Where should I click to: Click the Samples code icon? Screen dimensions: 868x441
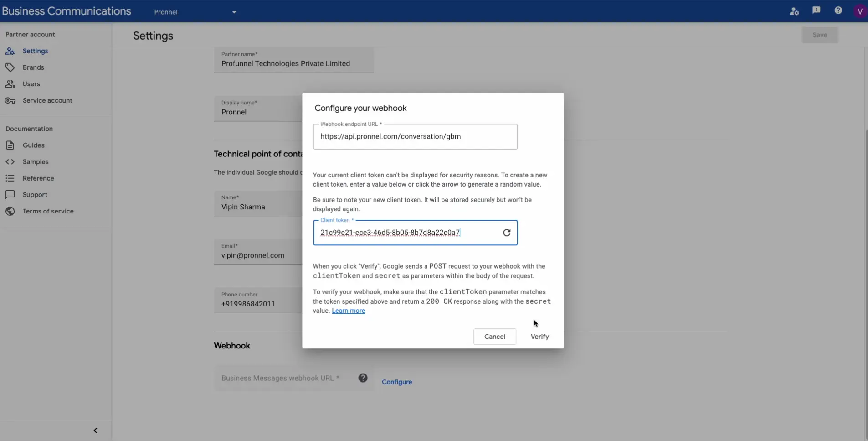point(10,162)
